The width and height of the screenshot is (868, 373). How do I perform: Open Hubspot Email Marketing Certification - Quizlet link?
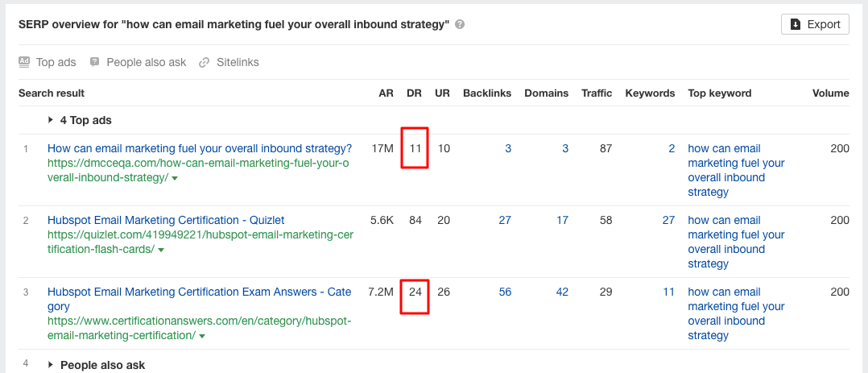point(166,220)
